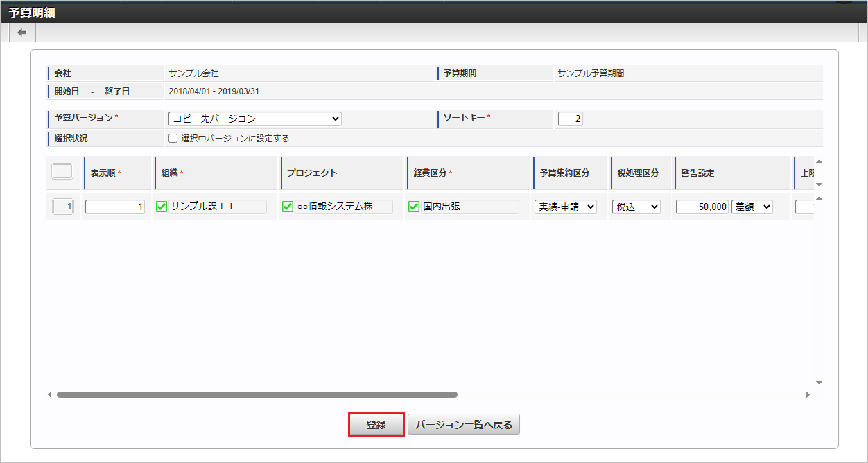The width and height of the screenshot is (868, 463).
Task: Open the 予算バージョン dropdown
Action: 254,119
